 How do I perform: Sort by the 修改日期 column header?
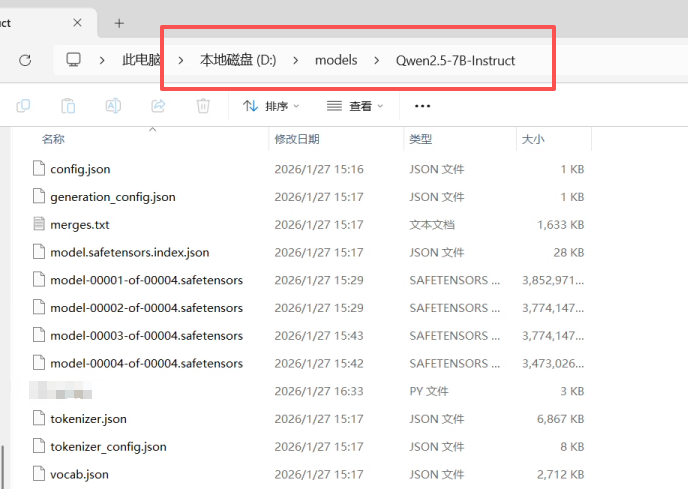297,139
